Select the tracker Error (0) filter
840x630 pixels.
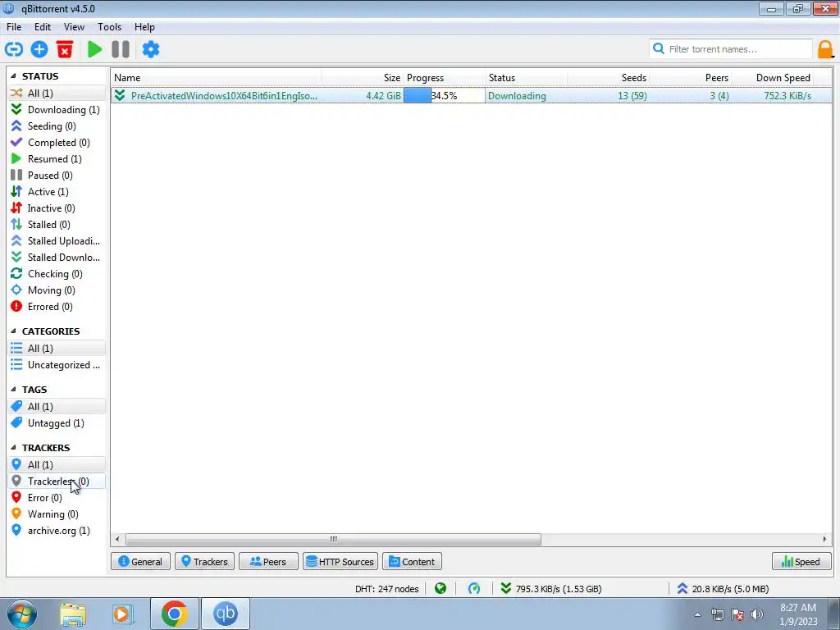[57, 498]
